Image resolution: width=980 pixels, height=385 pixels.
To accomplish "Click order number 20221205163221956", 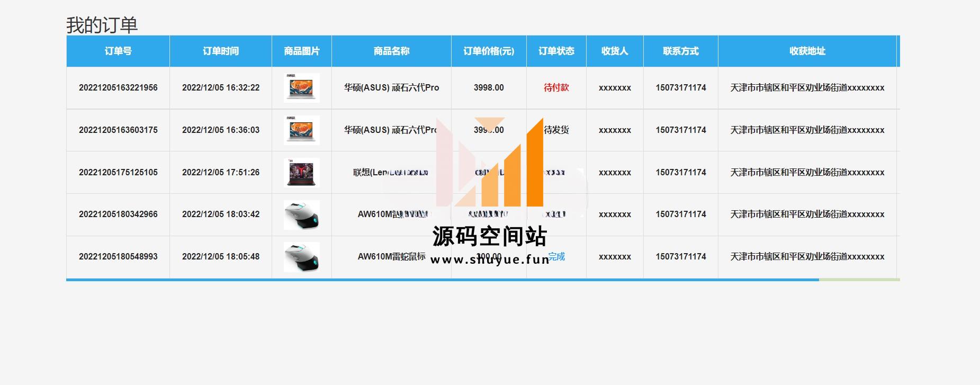I will [x=118, y=88].
